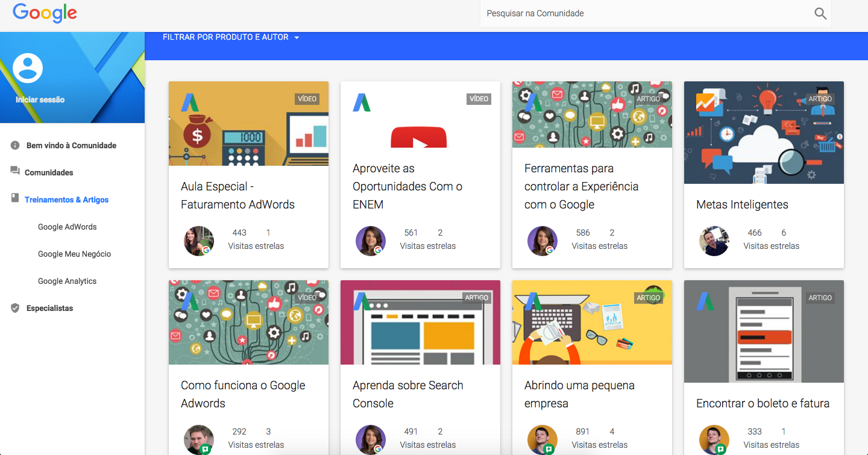Image resolution: width=868 pixels, height=455 pixels.
Task: Click VÍDEO badge on Aula Especial card
Action: [x=307, y=99]
